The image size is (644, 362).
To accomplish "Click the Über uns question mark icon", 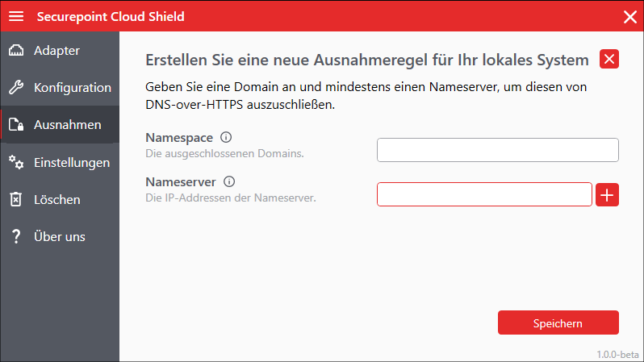I will click(16, 236).
